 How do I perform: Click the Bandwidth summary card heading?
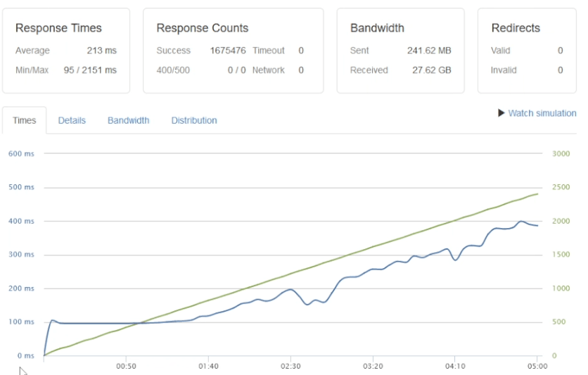(377, 28)
